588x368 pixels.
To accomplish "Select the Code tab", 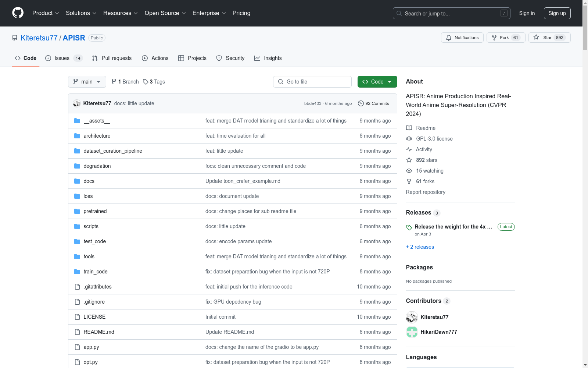I will coord(26,58).
